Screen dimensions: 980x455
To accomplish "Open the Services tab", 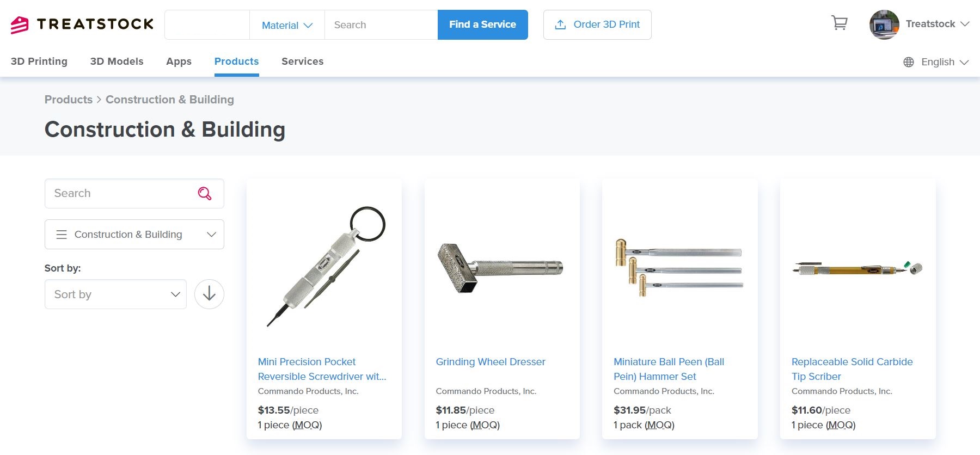I will [302, 62].
